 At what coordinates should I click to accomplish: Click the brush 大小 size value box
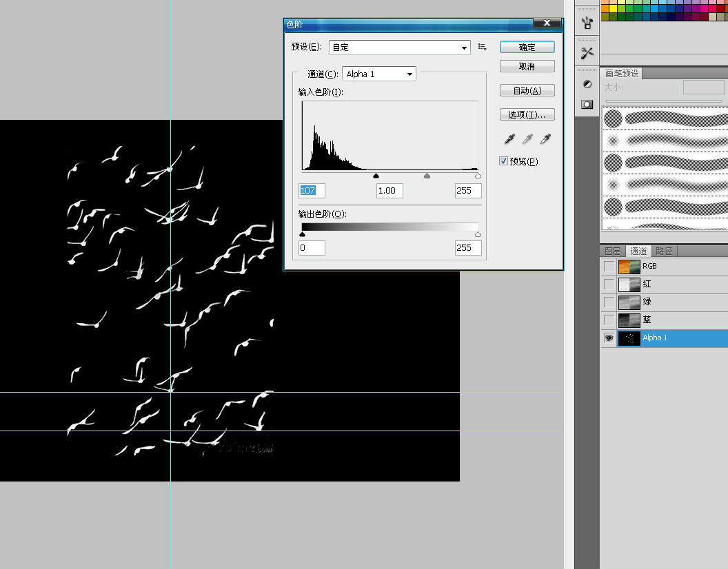coord(703,87)
